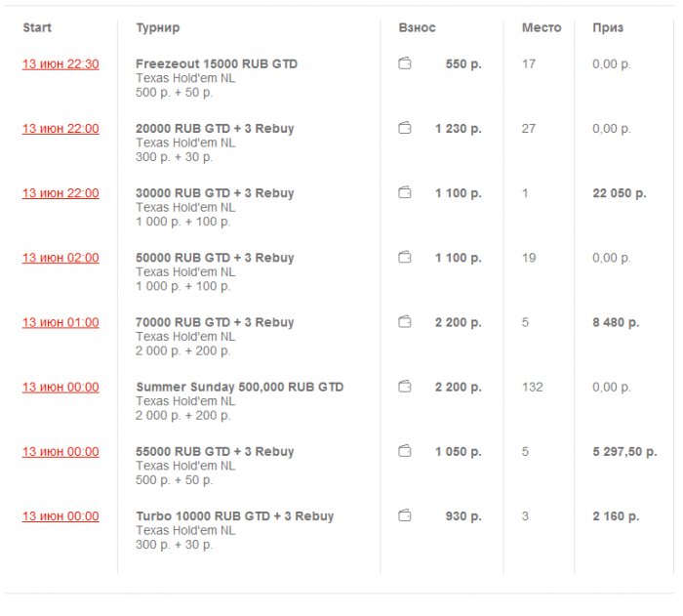Click wallet icon in Turbo 10000 row
683x616 pixels.
coord(405,515)
